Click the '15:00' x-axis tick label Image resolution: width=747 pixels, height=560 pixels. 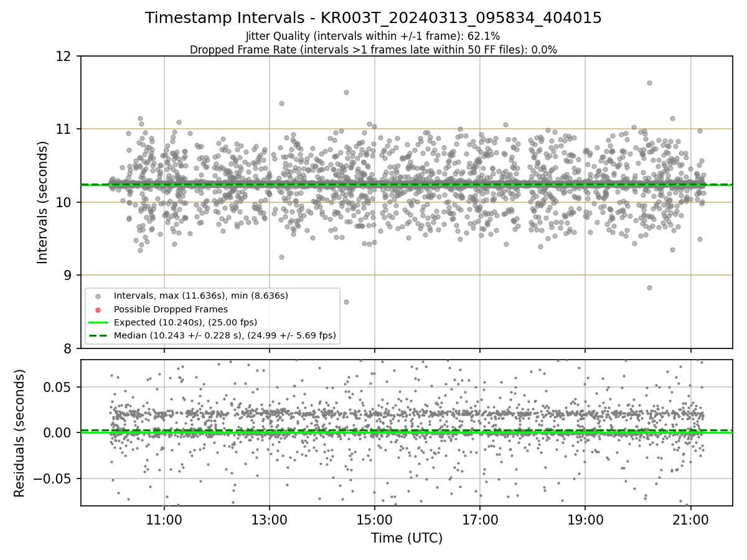click(375, 520)
